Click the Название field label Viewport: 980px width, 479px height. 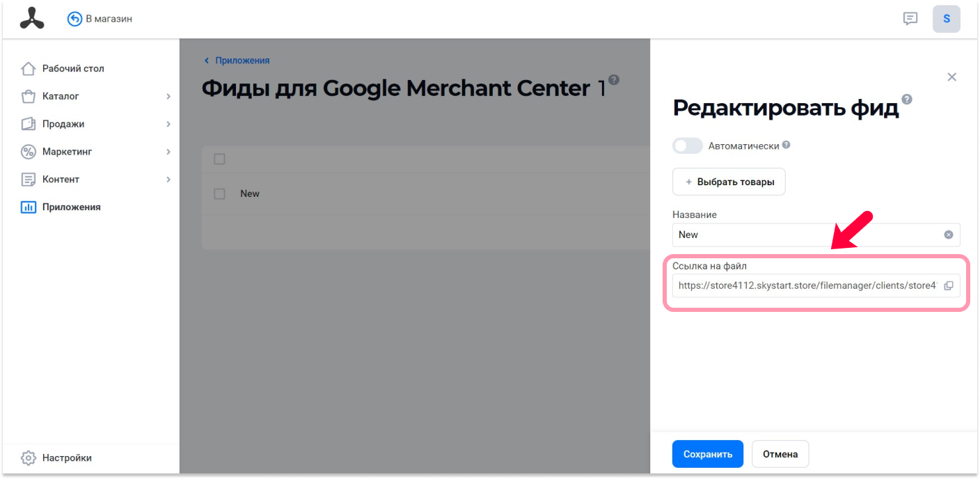[695, 214]
